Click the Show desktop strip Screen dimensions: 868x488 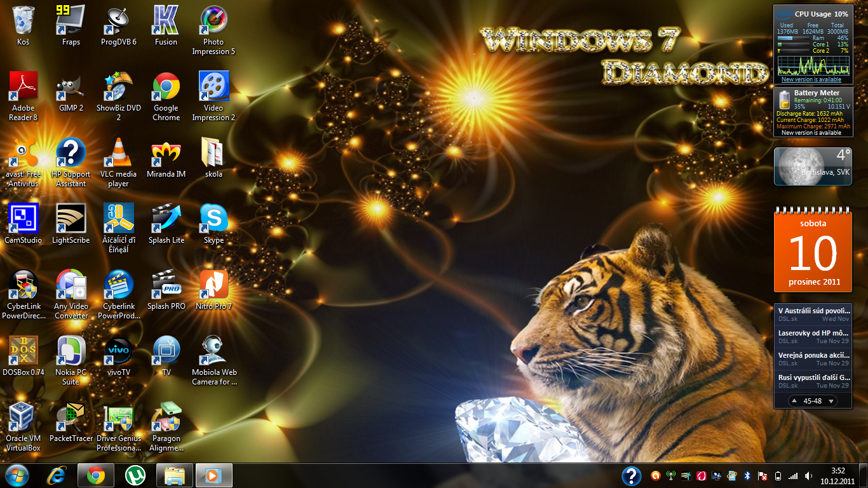click(x=864, y=475)
